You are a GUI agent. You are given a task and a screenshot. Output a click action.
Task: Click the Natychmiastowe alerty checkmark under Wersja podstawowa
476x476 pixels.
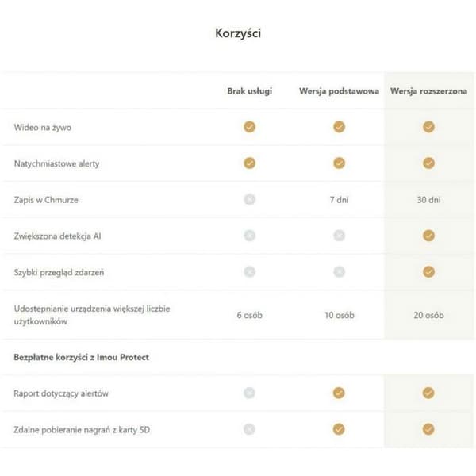point(339,163)
